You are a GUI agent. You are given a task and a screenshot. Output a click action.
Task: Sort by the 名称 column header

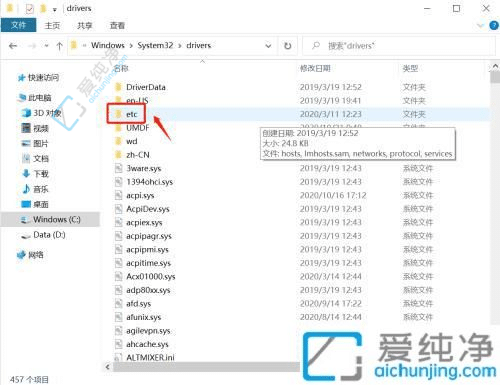121,68
